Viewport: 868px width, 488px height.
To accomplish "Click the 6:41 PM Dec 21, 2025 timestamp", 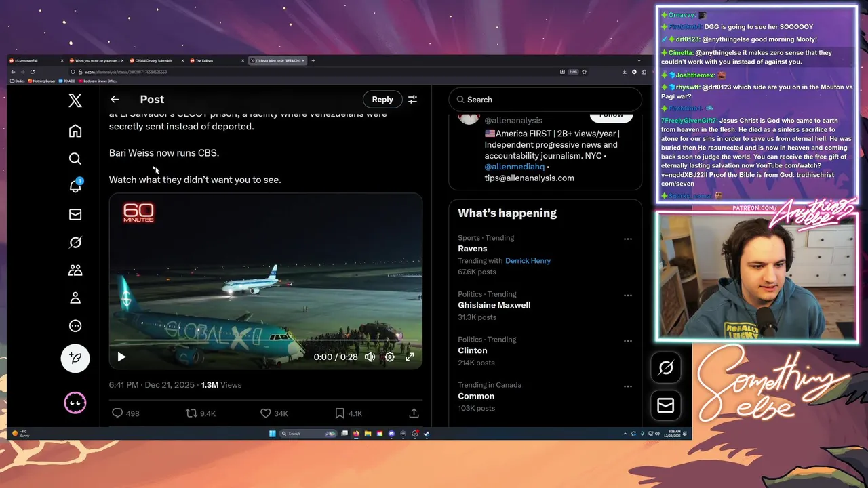I will [x=153, y=385].
